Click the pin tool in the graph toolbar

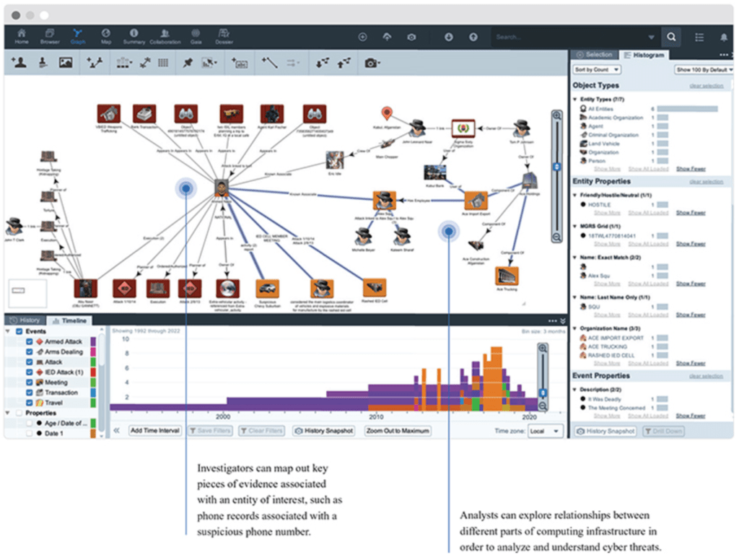(188, 62)
